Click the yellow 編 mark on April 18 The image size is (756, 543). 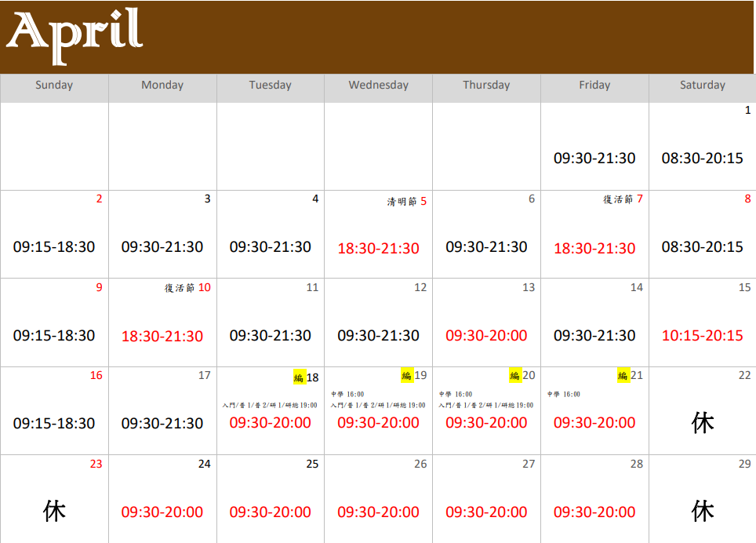300,377
